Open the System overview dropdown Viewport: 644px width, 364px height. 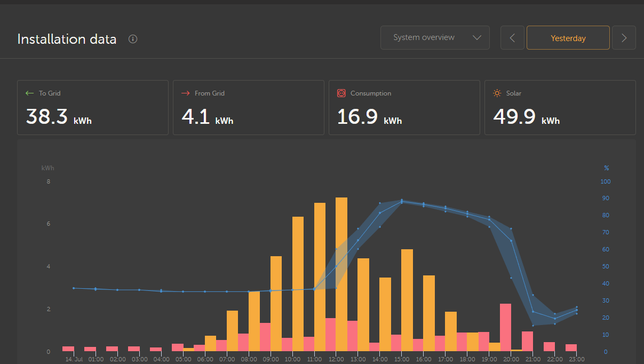435,37
